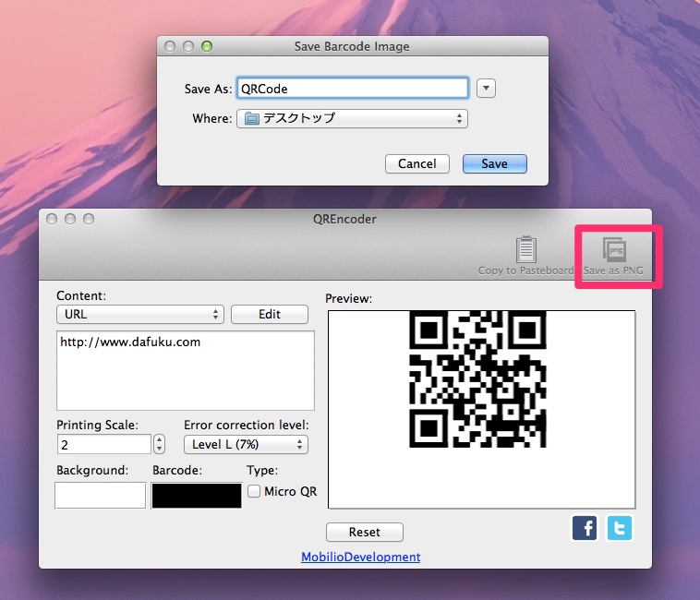The height and width of the screenshot is (600, 700).
Task: Pick the black Barcode color well
Action: click(197, 495)
